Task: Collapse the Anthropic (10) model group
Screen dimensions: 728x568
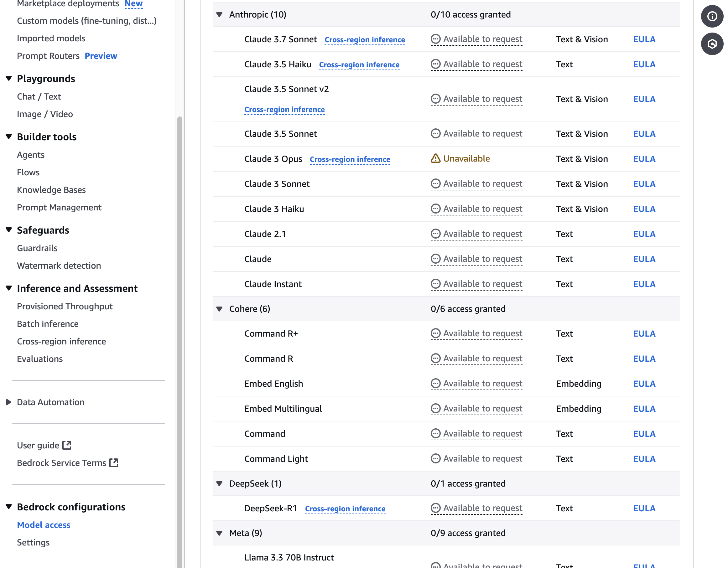Action: click(219, 15)
